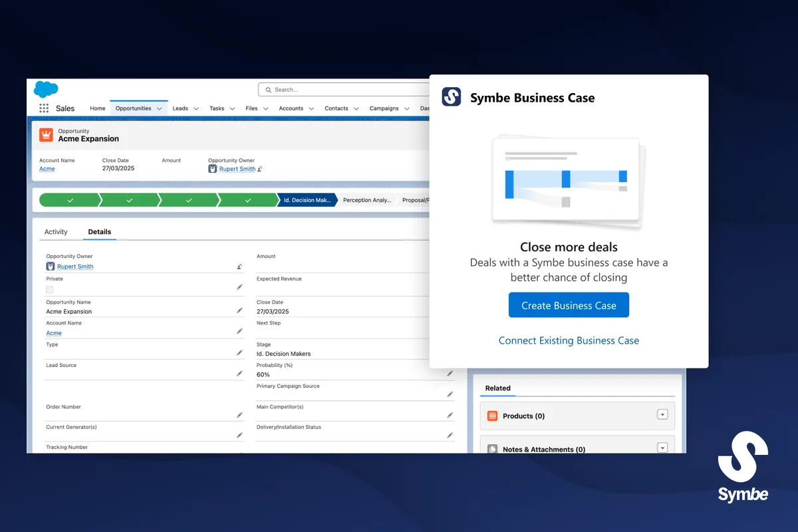The image size is (798, 532).
Task: Click change owner icon in Details section
Action: (239, 267)
